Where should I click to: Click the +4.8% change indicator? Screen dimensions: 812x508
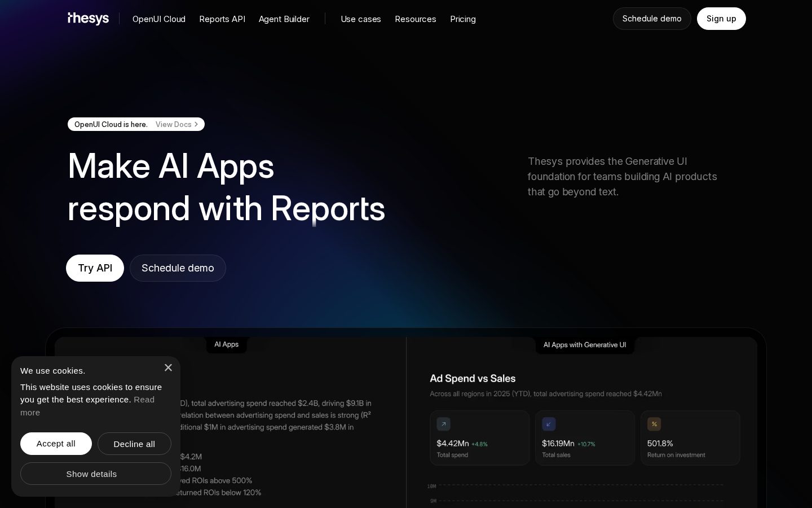[x=479, y=444]
